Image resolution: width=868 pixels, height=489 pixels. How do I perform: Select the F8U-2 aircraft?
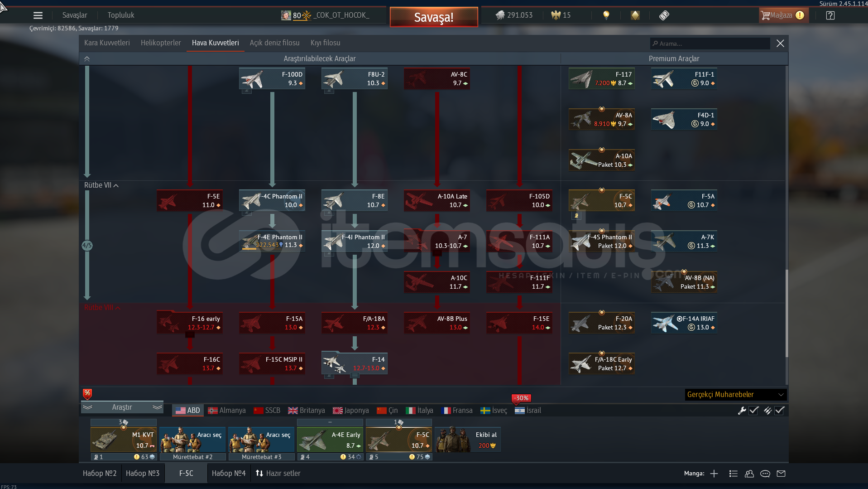[x=355, y=79]
